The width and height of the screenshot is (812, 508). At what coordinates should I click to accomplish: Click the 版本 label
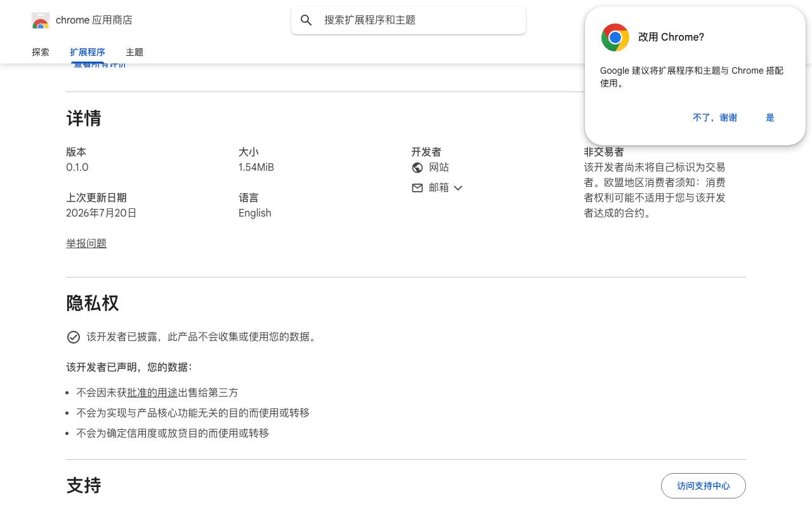click(76, 152)
